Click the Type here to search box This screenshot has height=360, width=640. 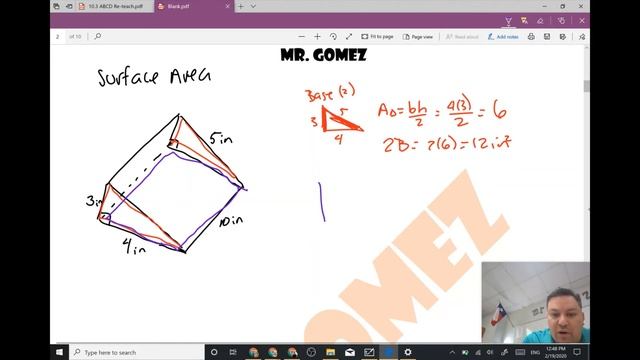click(137, 352)
